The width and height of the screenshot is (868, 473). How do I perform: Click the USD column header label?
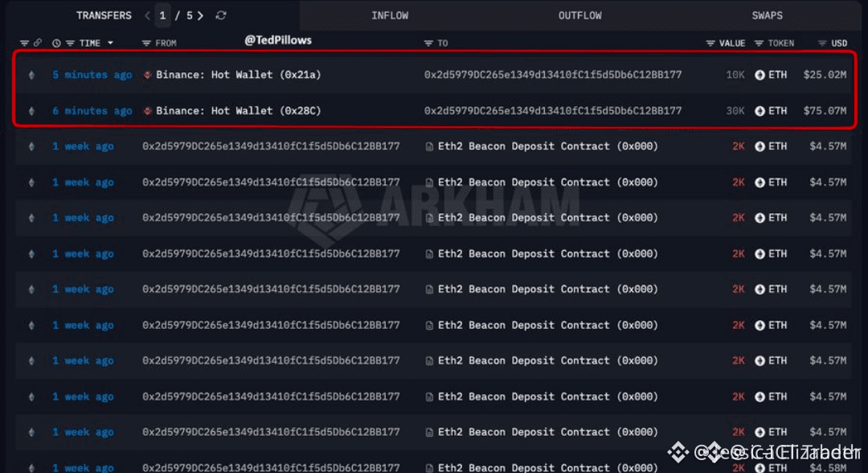(x=839, y=43)
